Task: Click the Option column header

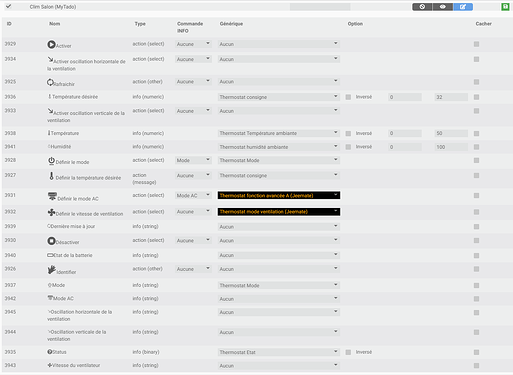Action: tap(355, 24)
